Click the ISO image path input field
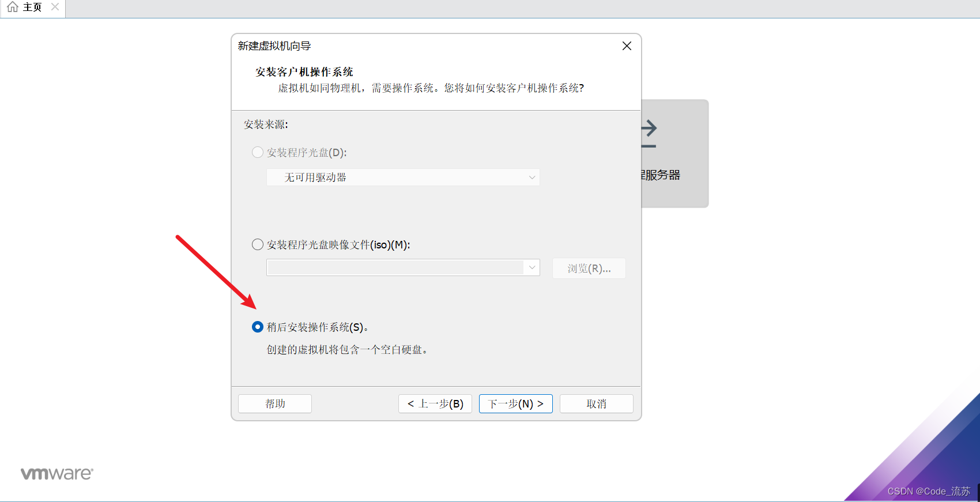The image size is (980, 502). (x=395, y=267)
